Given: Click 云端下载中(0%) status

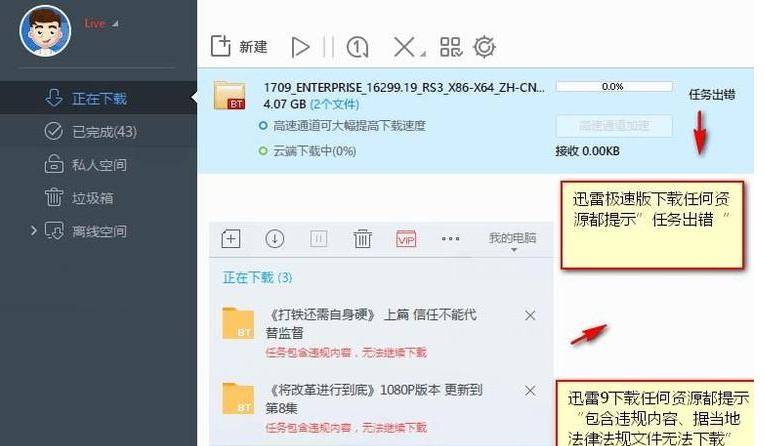Looking at the screenshot, I should (x=314, y=151).
